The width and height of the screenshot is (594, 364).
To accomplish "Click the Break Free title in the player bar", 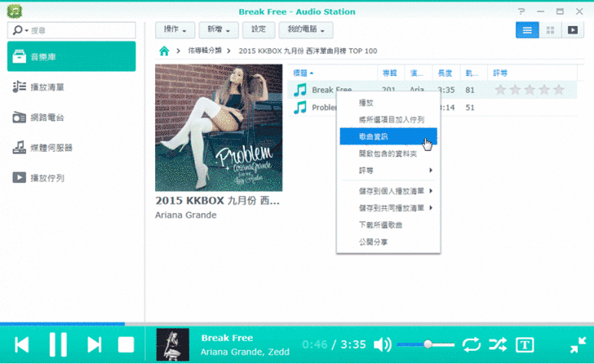I will click(227, 338).
